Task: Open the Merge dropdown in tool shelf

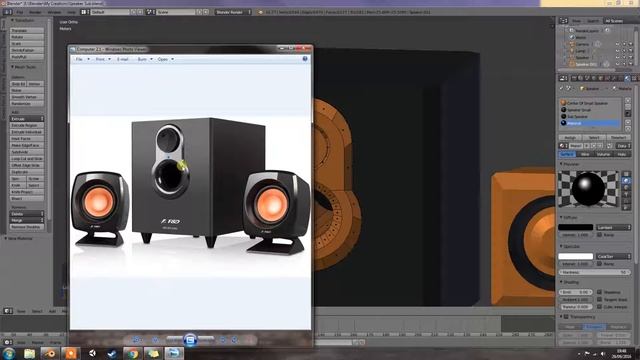Action: tap(27, 220)
